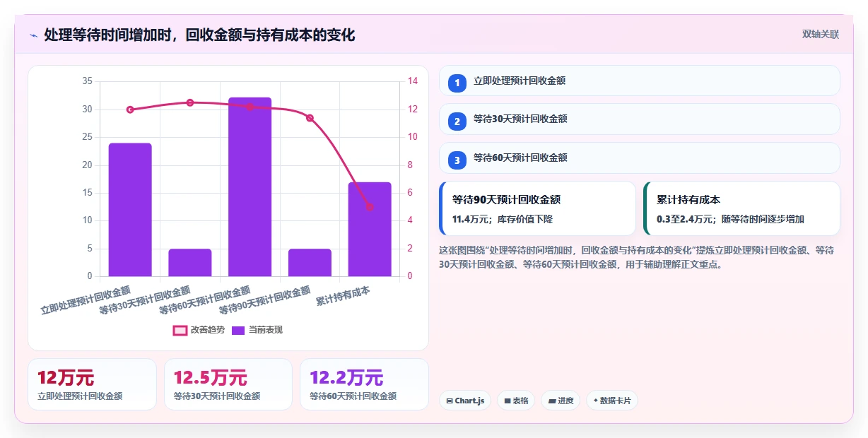This screenshot has height=438, width=868.
Task: Select the 数据卡片 tag
Action: (x=612, y=401)
